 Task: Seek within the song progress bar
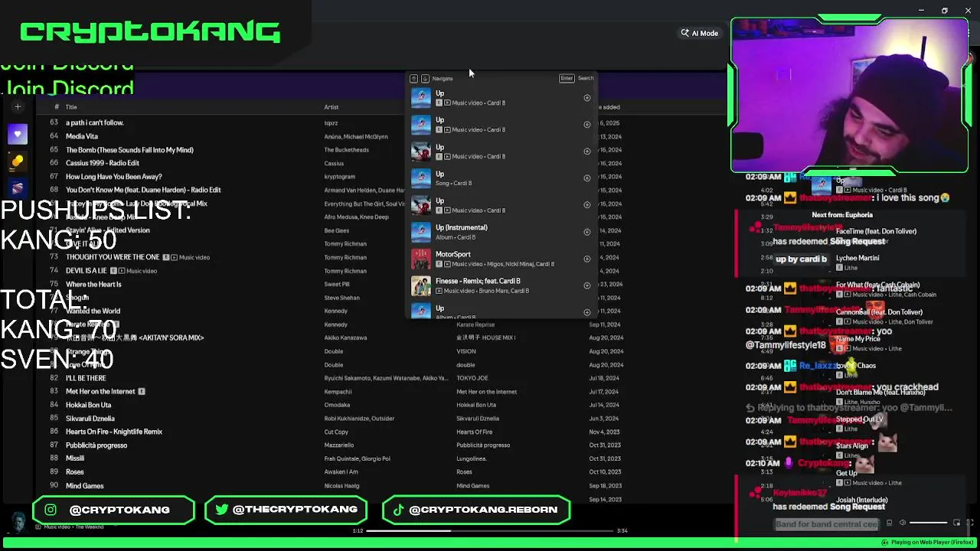pos(490,530)
